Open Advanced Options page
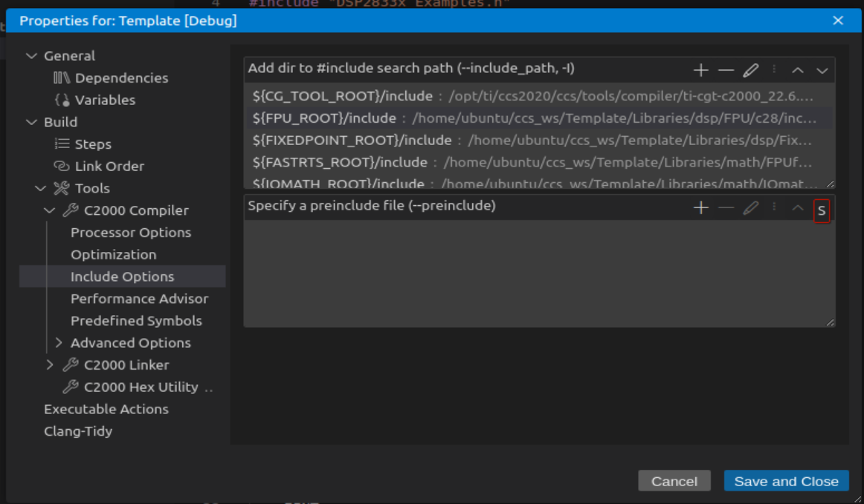This screenshot has height=504, width=864. point(131,343)
